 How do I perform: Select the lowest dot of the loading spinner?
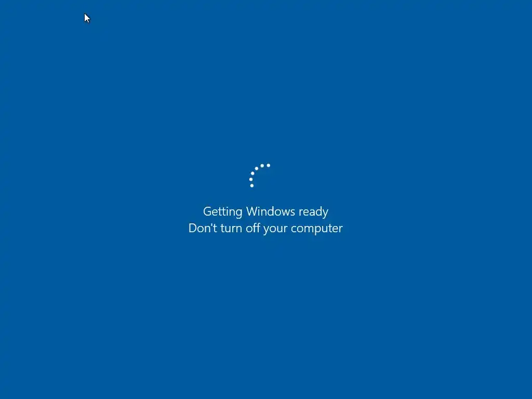click(x=252, y=185)
